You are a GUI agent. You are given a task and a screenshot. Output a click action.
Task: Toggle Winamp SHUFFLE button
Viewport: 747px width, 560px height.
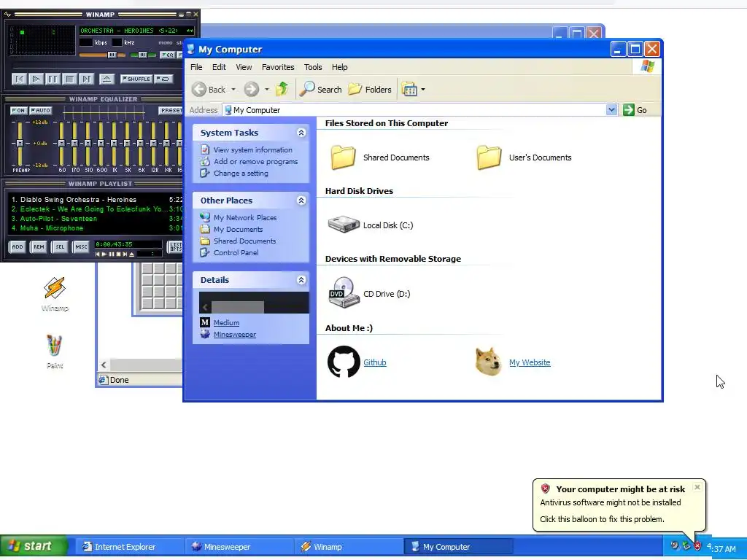(x=136, y=79)
